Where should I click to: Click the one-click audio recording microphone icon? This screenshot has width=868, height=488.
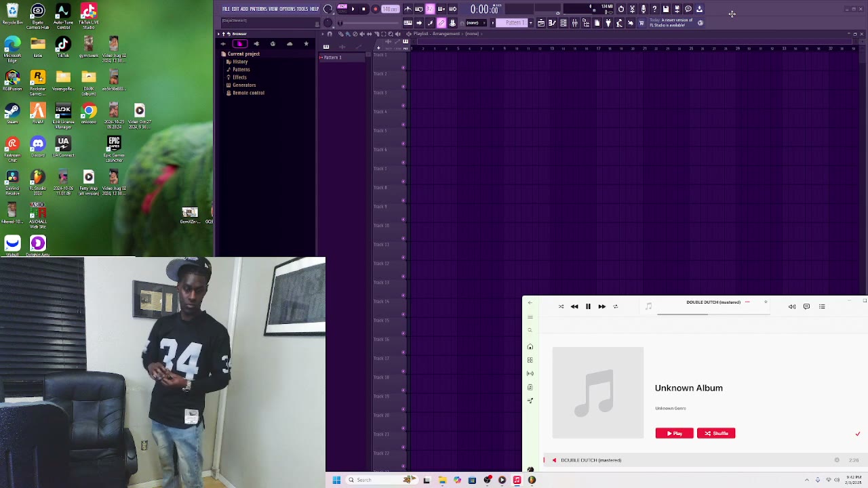(644, 9)
